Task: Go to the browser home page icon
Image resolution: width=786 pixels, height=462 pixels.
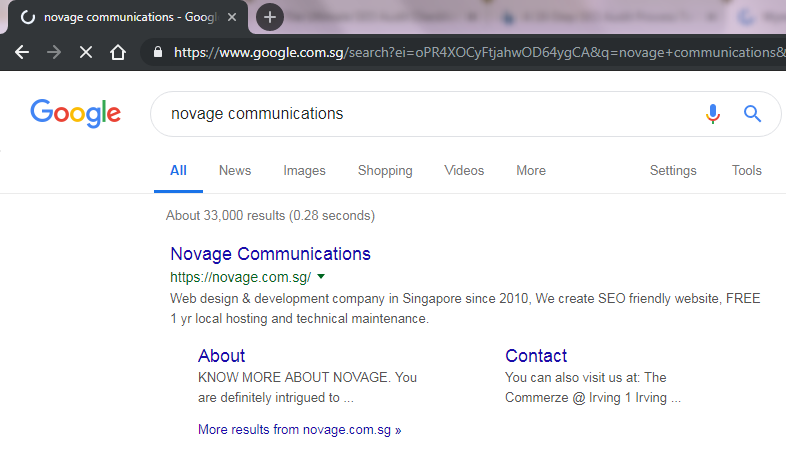Action: click(118, 52)
